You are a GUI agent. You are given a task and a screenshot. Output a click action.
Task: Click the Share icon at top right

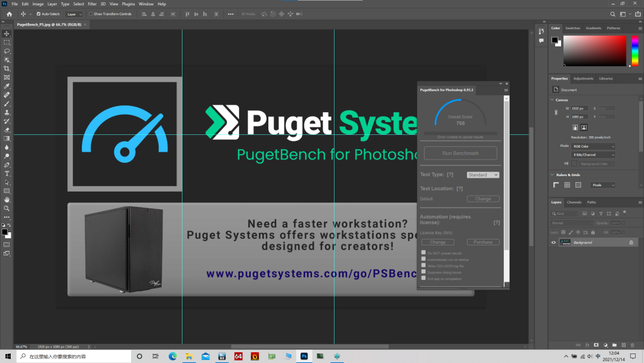(x=637, y=14)
